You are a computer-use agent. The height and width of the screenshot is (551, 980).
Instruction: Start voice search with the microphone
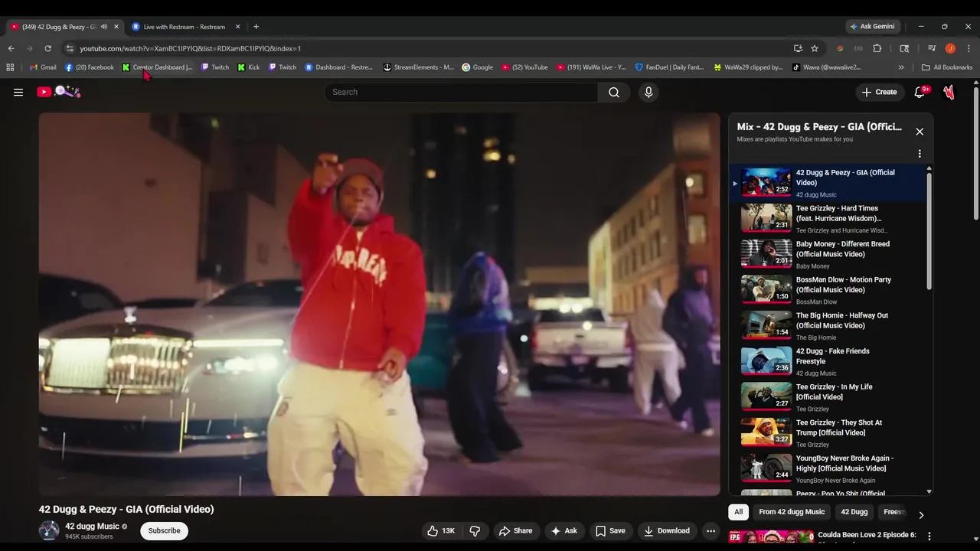point(648,92)
